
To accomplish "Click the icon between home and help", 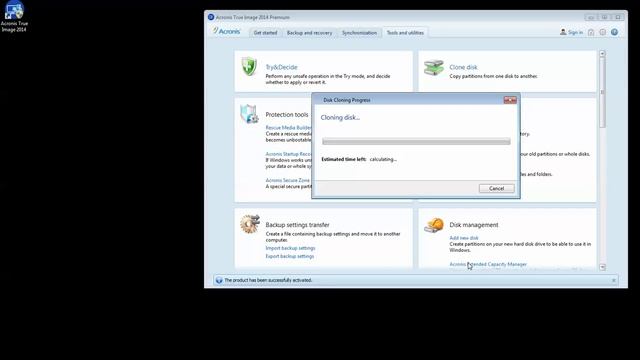I will 603,32.
